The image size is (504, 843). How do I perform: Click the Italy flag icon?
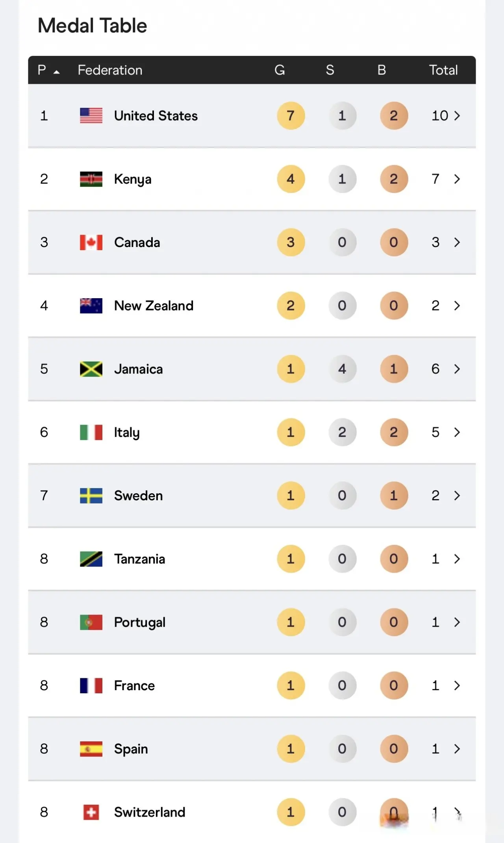[91, 432]
